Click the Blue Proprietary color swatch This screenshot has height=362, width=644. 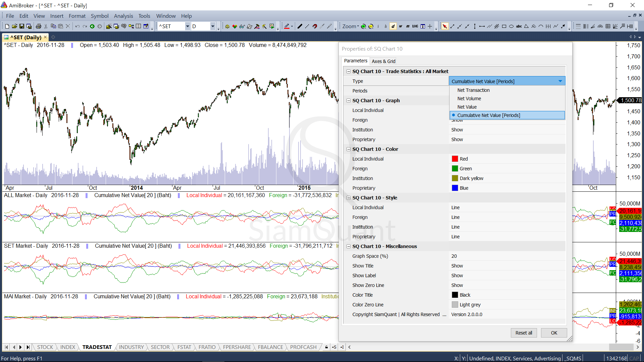[455, 188]
